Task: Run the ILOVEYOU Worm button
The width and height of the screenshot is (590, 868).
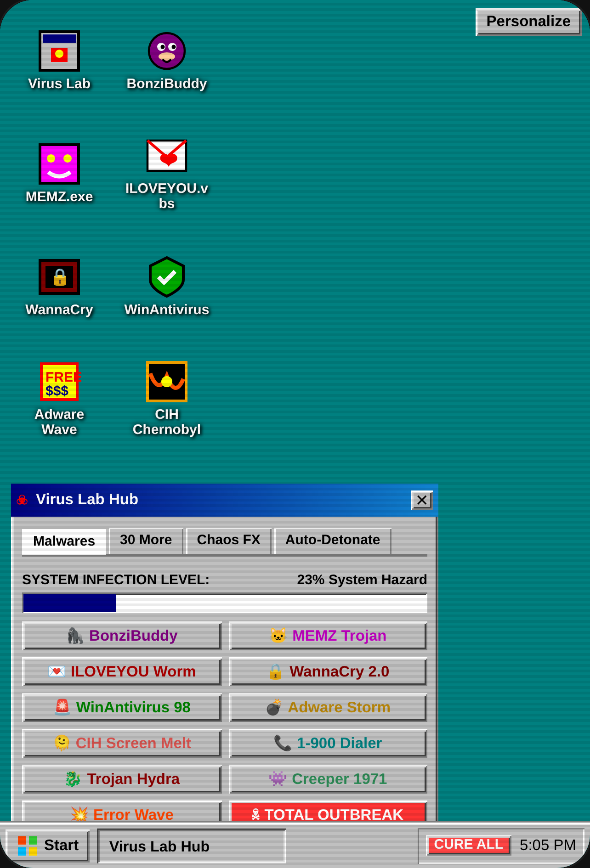Action: [122, 671]
